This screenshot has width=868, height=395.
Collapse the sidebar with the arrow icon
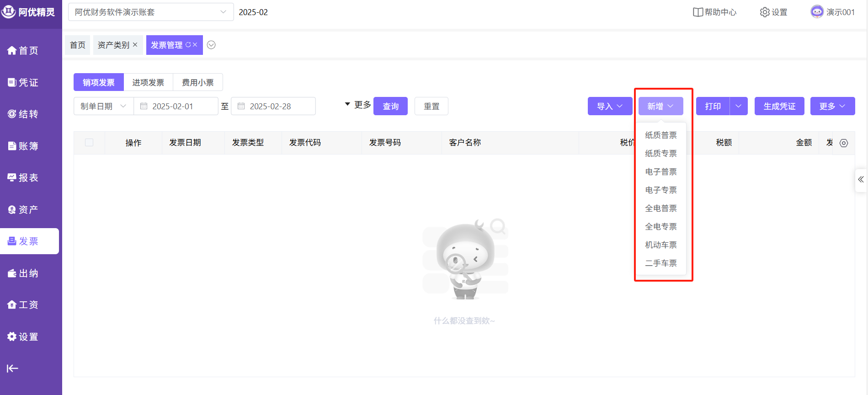[x=12, y=368]
